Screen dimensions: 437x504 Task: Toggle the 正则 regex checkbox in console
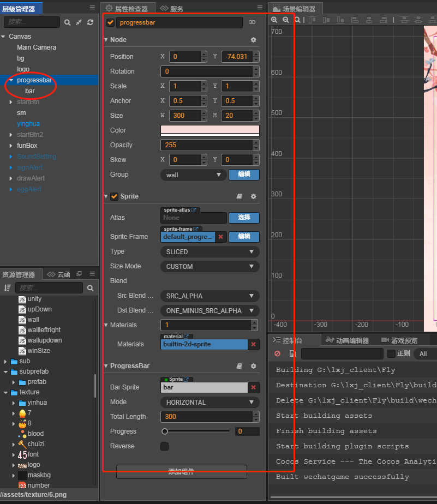pyautogui.click(x=391, y=353)
